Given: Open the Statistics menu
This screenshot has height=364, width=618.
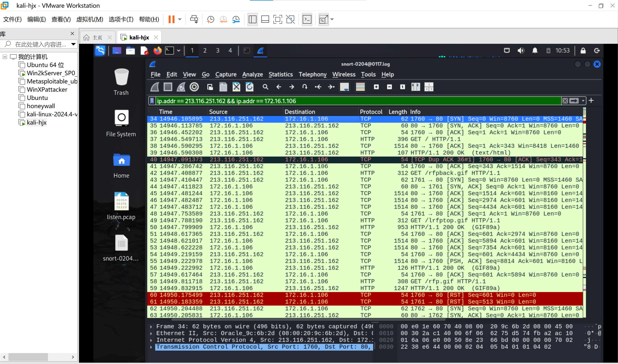Looking at the screenshot, I should pyautogui.click(x=281, y=74).
